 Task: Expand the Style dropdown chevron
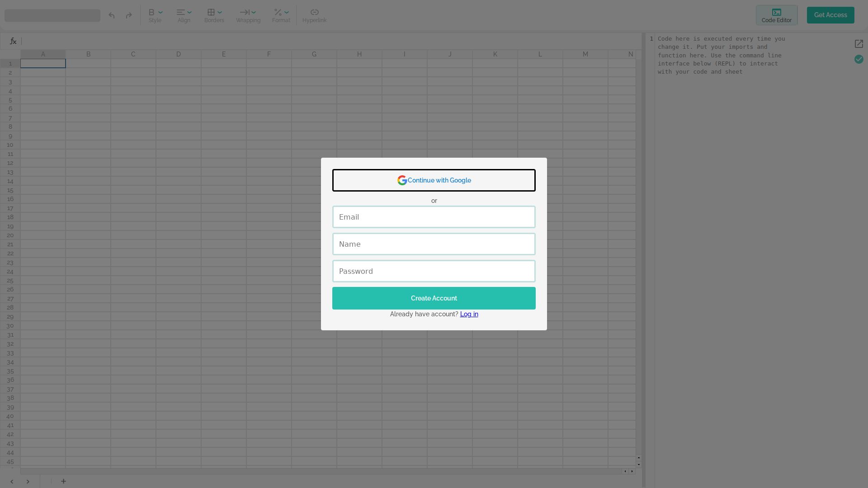coord(160,12)
